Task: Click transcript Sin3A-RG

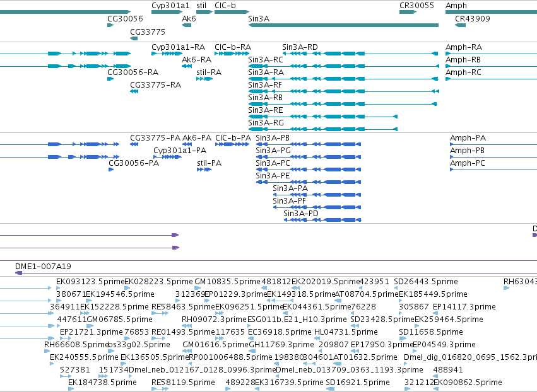Action: click(x=266, y=123)
